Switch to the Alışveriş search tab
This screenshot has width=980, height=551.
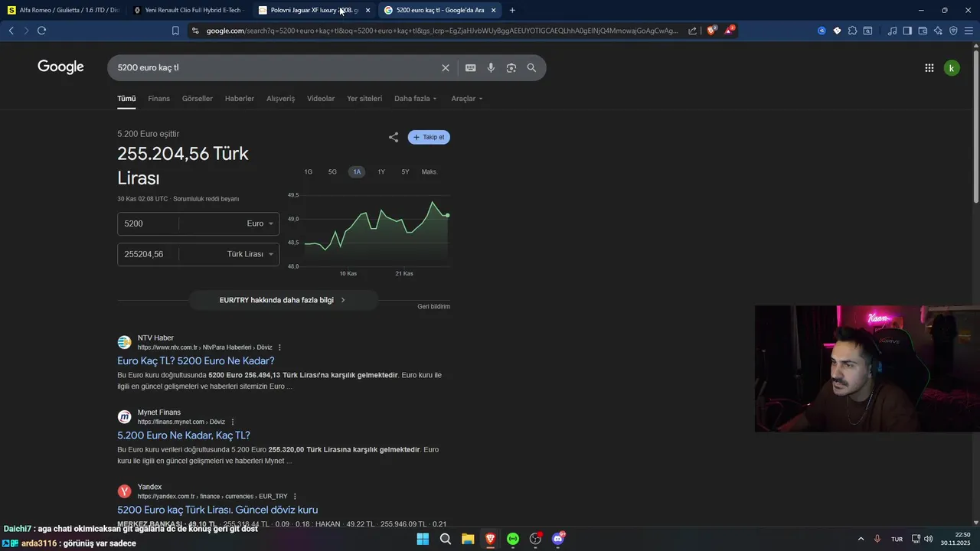tap(280, 99)
